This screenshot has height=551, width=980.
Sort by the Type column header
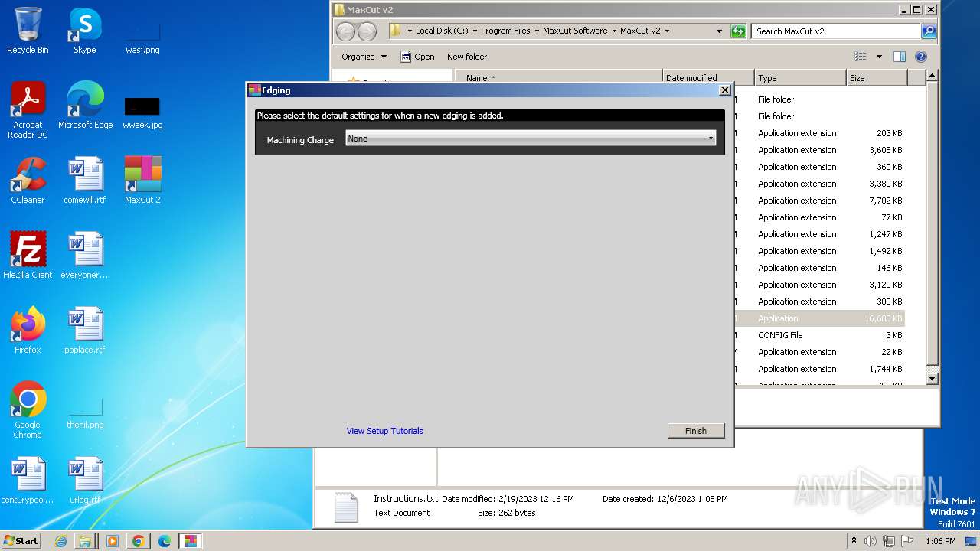[800, 78]
